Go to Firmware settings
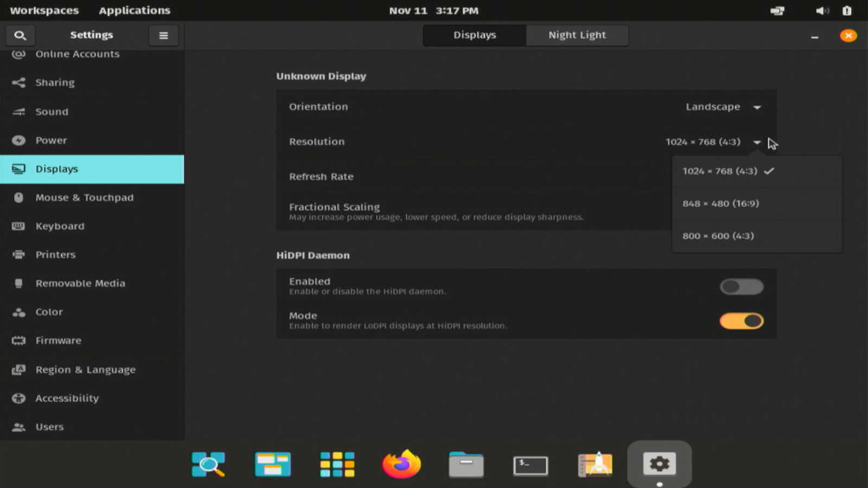This screenshot has height=488, width=868. 92,341
